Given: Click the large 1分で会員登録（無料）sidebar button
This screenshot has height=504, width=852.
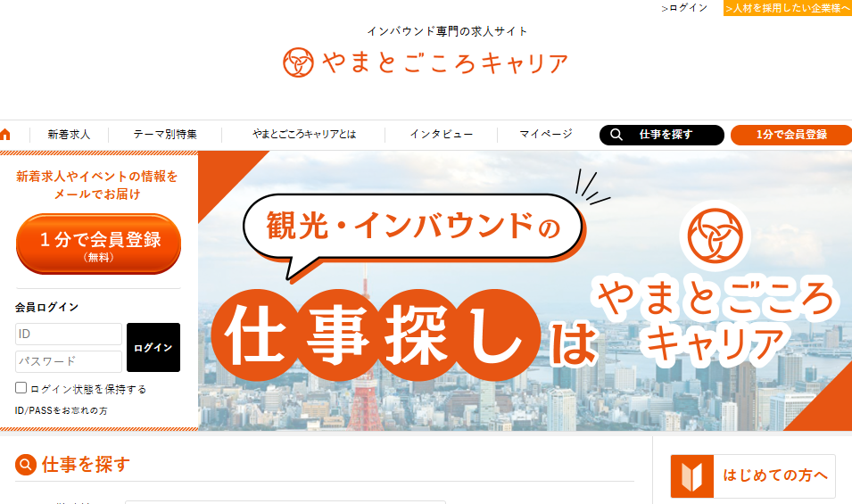Looking at the screenshot, I should (x=98, y=244).
